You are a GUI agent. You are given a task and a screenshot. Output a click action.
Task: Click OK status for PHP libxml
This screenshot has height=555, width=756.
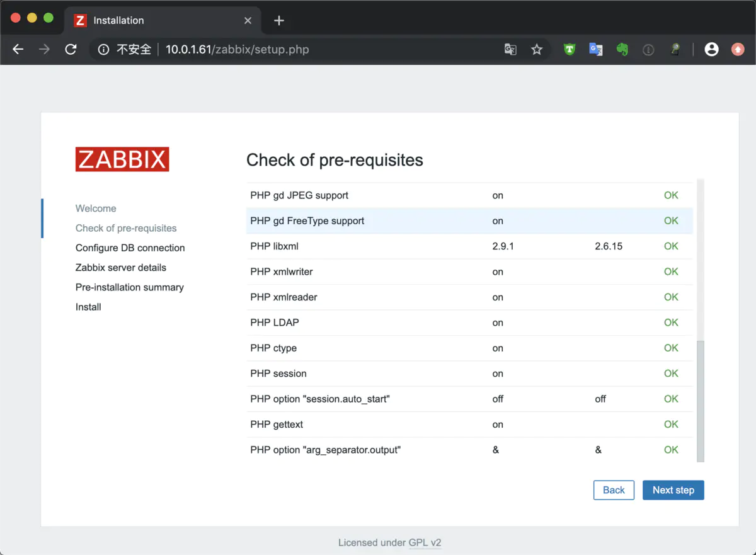tap(671, 246)
